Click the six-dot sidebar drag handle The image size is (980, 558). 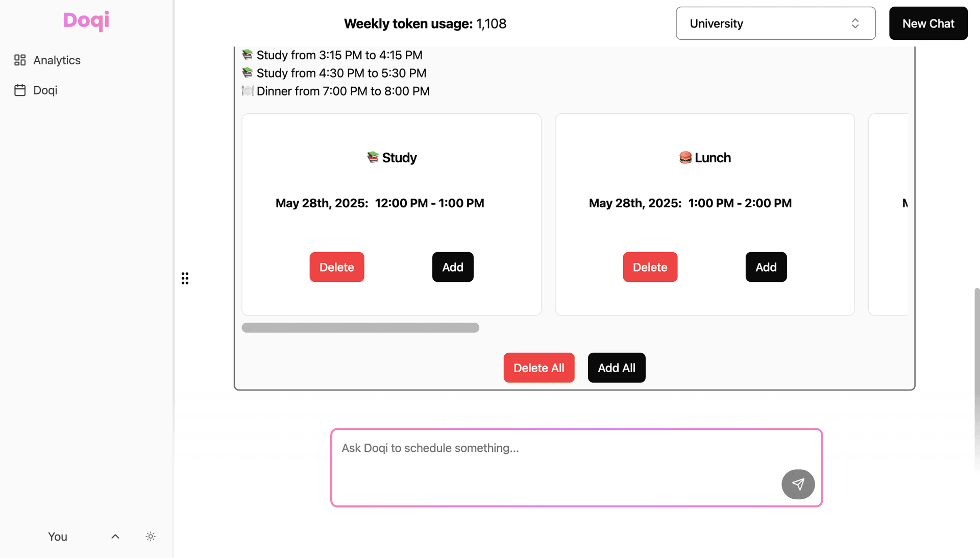coord(185,278)
